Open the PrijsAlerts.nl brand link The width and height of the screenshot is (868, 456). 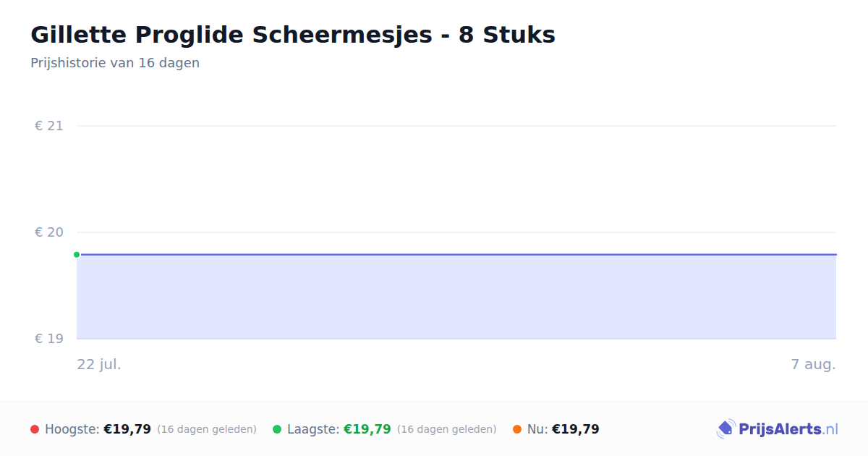(x=778, y=429)
